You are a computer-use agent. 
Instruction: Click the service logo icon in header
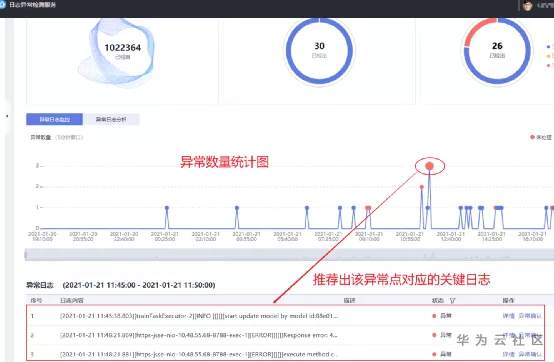[3, 5]
